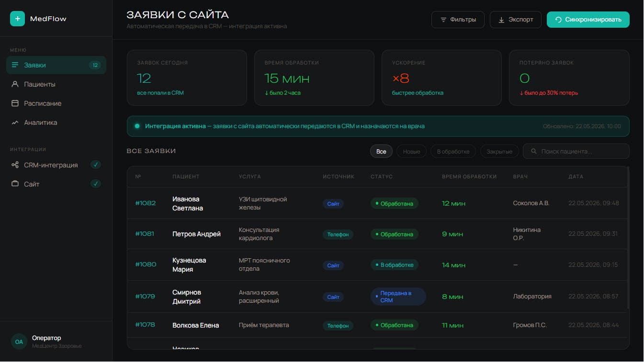Image resolution: width=644 pixels, height=362 pixels.
Task: Click the table vertical scrollbar
Action: 628,238
